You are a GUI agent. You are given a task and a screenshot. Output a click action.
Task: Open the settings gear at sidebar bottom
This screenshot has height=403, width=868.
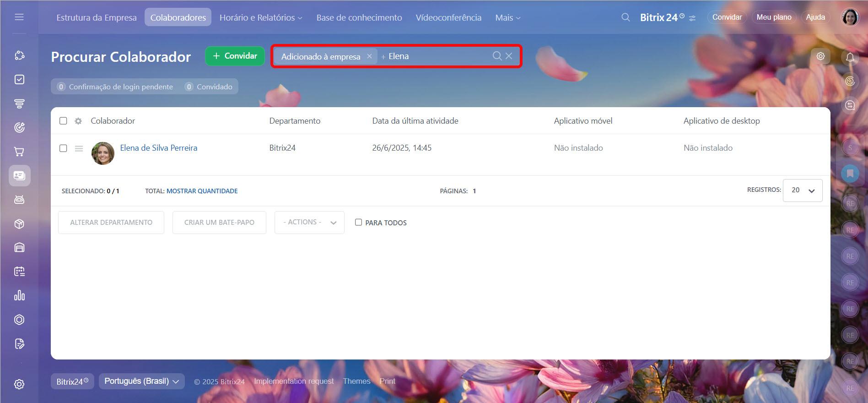(19, 384)
